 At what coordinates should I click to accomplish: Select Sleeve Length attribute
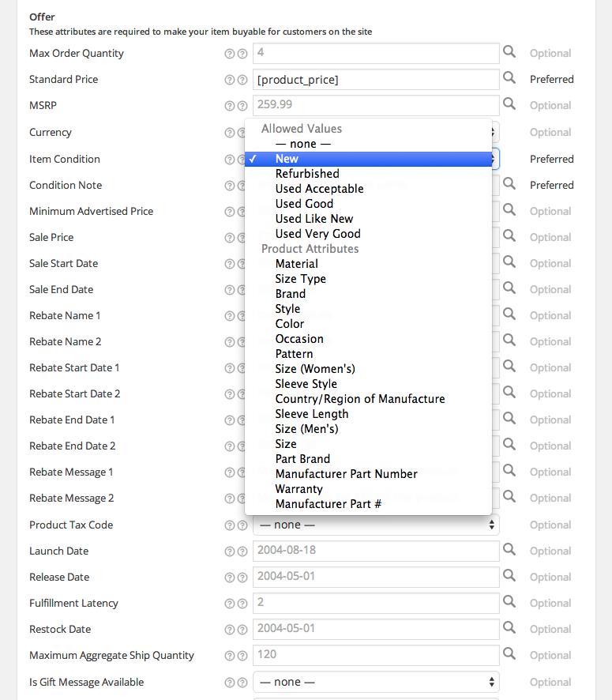pos(368,414)
